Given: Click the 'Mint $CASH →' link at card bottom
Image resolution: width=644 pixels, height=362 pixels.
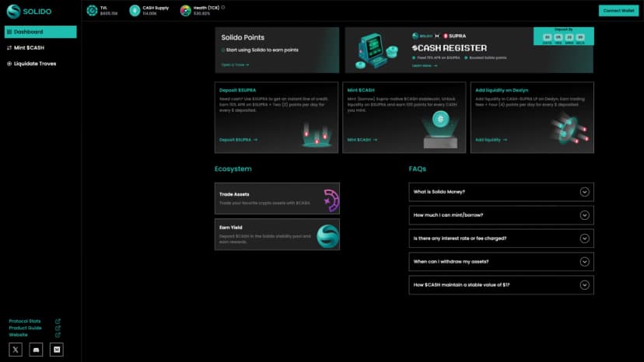Looking at the screenshot, I should 362,140.
